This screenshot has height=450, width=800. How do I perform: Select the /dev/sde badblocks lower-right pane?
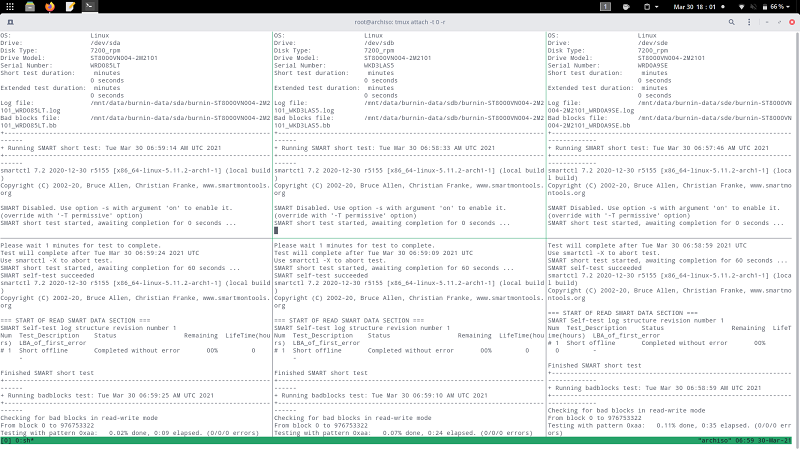click(672, 340)
